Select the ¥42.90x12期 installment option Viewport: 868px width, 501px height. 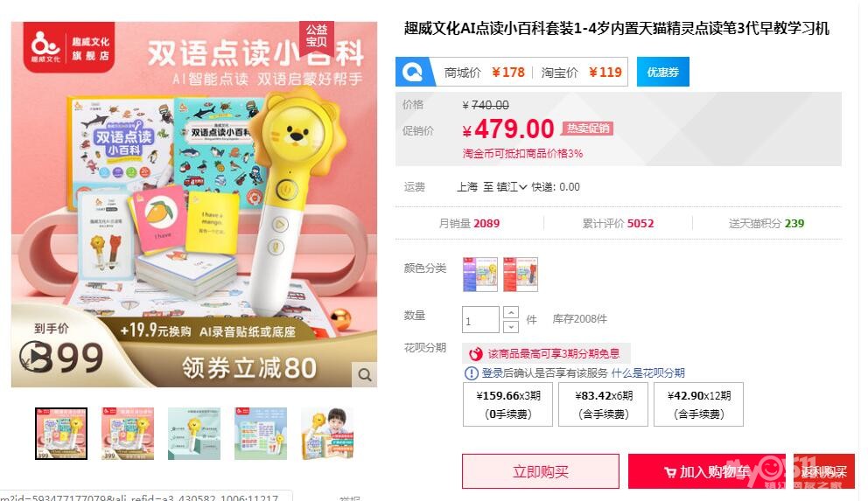pos(698,404)
